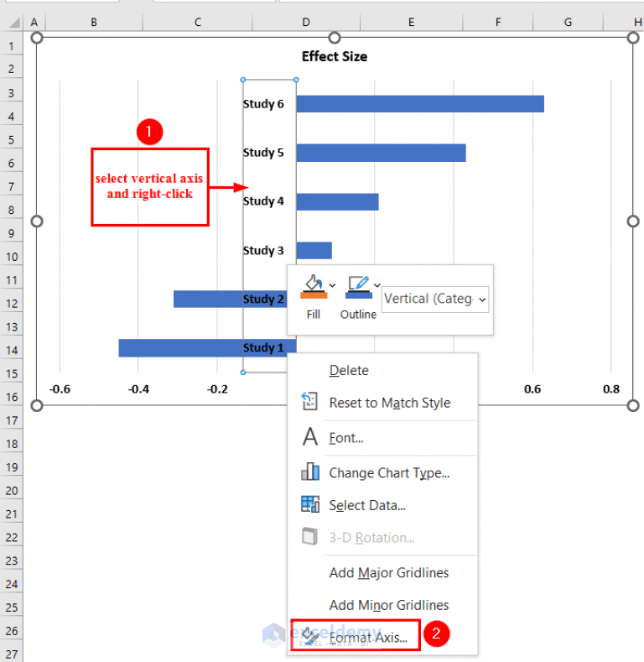Select column F header
This screenshot has height=662, width=644.
(498, 22)
